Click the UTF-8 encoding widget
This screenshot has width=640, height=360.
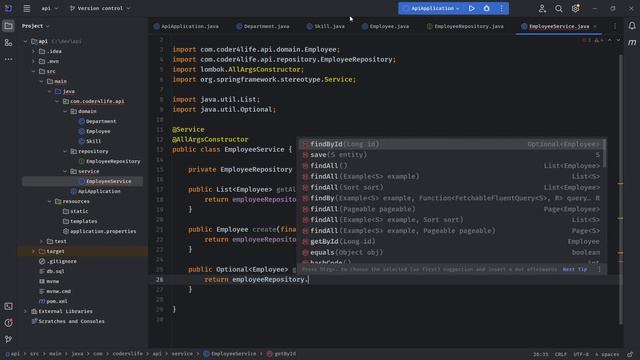coord(581,354)
